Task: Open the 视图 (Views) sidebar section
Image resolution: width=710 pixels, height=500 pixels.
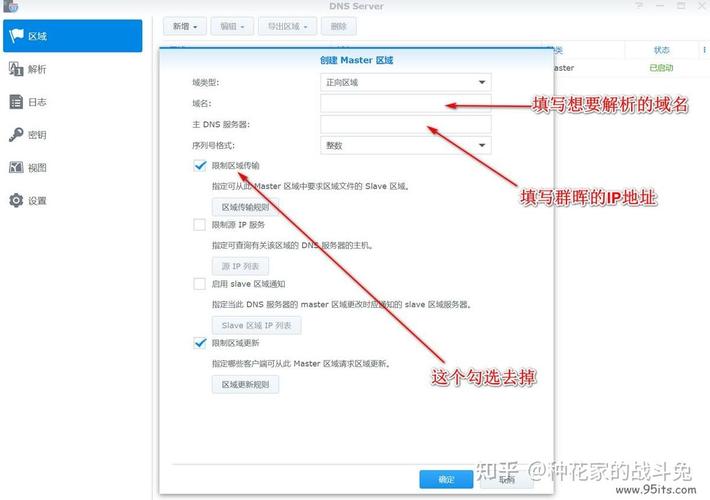Action: click(72, 168)
